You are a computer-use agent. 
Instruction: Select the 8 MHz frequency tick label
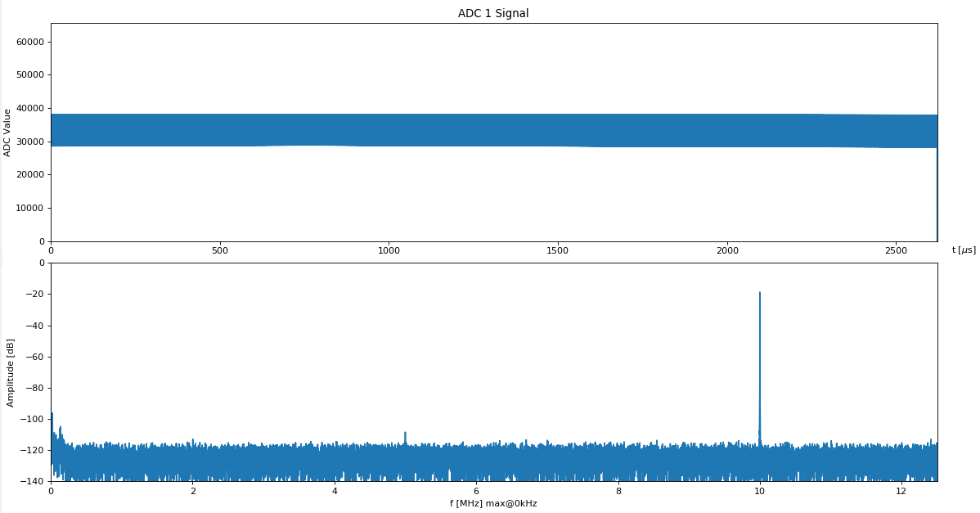click(x=618, y=491)
